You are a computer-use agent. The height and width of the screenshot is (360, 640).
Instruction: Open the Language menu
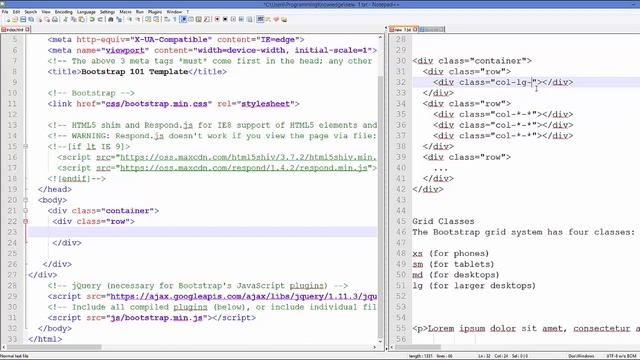click(86, 12)
